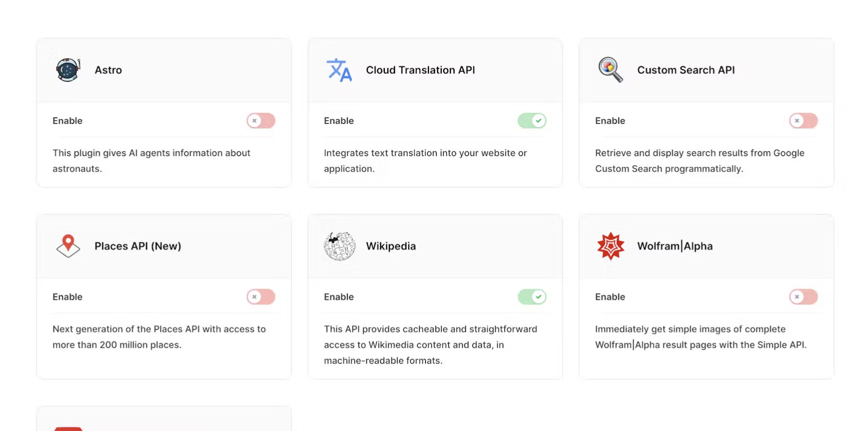868x431 pixels.
Task: Click the Cloud Translation API title
Action: tap(420, 70)
